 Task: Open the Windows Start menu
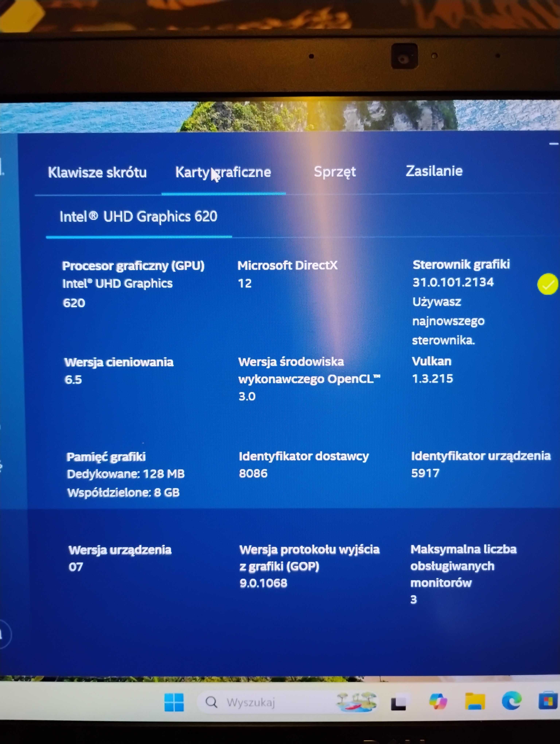[x=174, y=702]
